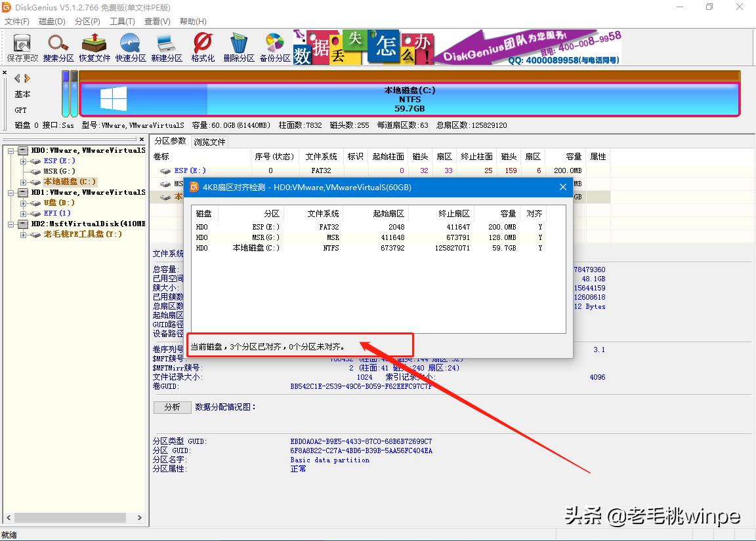Open the 工具(T) menu
Image resolution: width=756 pixels, height=541 pixels.
[122, 22]
